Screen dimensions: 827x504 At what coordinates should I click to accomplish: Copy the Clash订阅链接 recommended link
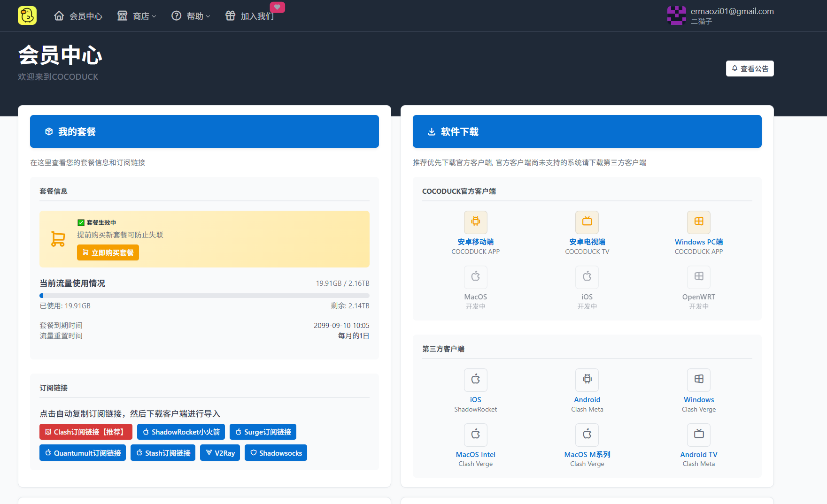tap(85, 432)
